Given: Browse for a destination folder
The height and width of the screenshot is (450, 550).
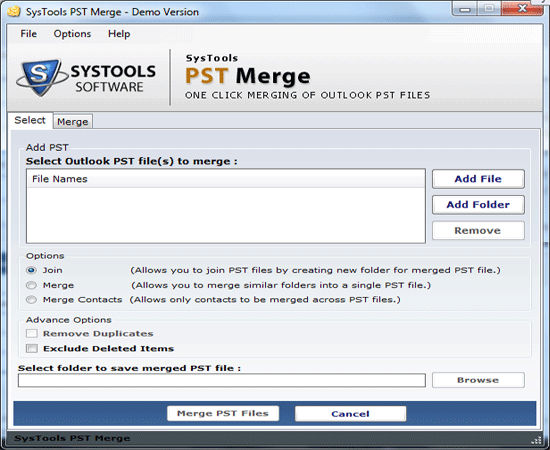Looking at the screenshot, I should [478, 380].
